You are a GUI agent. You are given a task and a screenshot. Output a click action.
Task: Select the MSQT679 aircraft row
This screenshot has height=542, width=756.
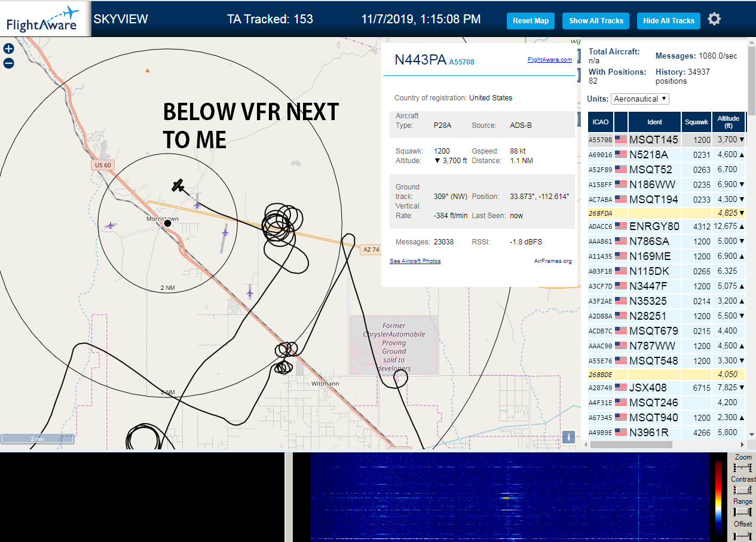(x=668, y=331)
